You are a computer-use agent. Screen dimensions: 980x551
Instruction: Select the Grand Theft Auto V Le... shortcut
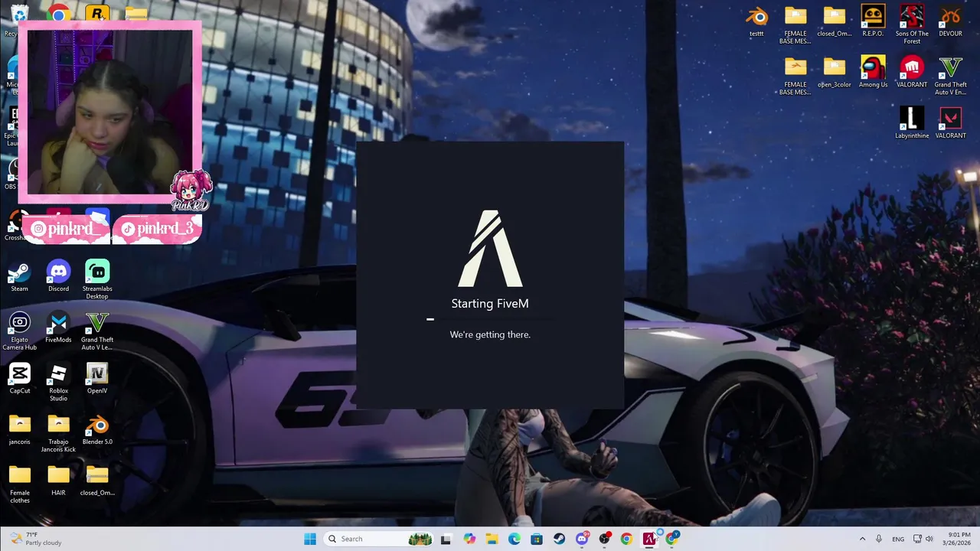coord(97,331)
